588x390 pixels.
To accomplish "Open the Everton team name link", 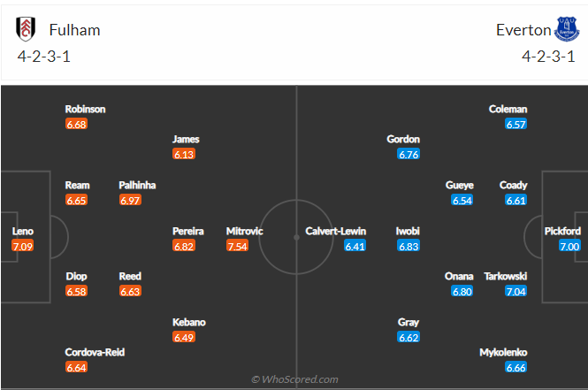I will tap(523, 30).
